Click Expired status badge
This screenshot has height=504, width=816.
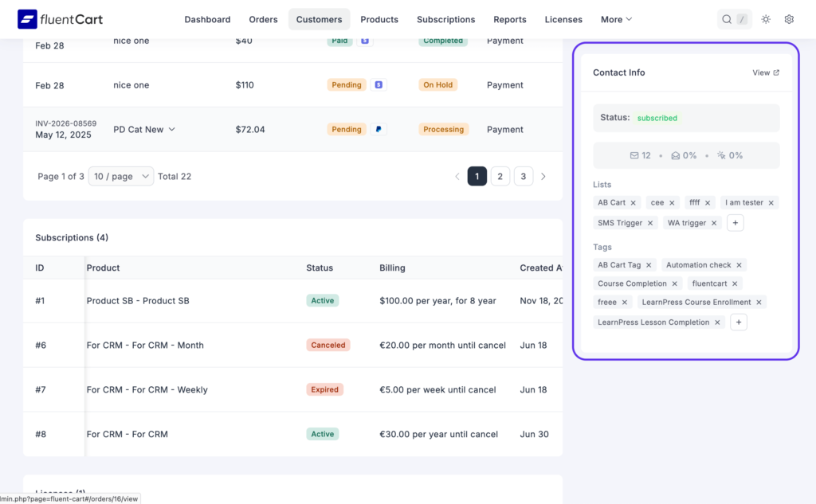coord(324,389)
